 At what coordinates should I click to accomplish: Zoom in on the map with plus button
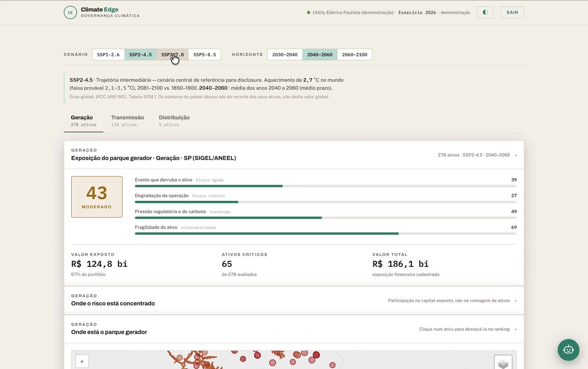(82, 361)
